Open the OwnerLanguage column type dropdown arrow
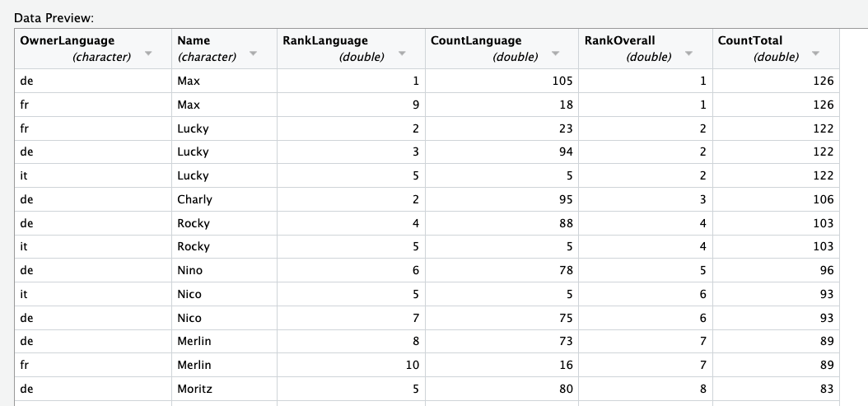 (148, 54)
